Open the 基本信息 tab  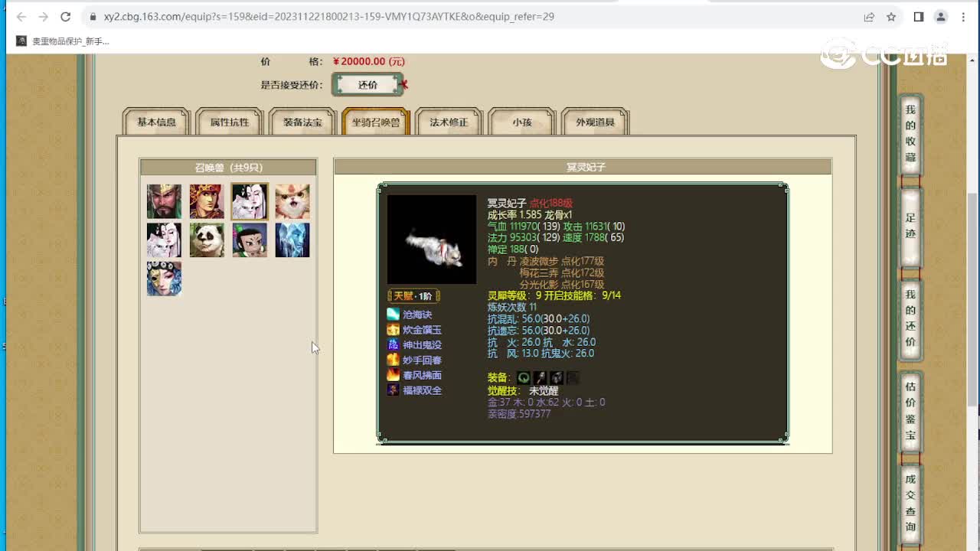click(x=157, y=122)
